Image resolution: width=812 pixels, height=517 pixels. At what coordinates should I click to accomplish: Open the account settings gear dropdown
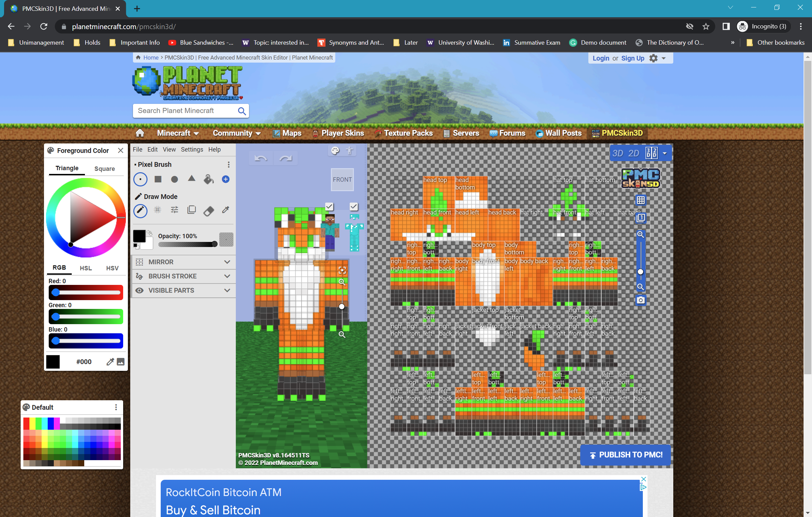coord(658,58)
